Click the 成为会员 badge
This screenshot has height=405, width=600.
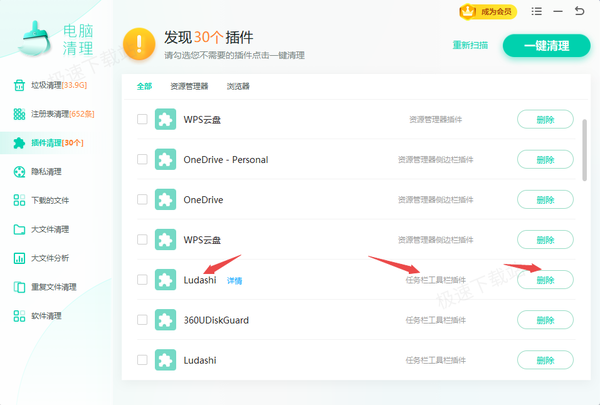click(488, 11)
